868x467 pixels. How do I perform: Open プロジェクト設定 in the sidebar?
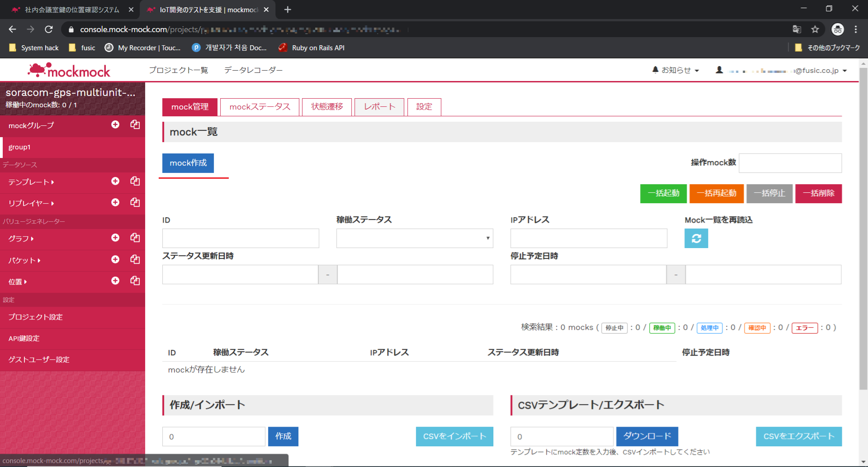35,317
